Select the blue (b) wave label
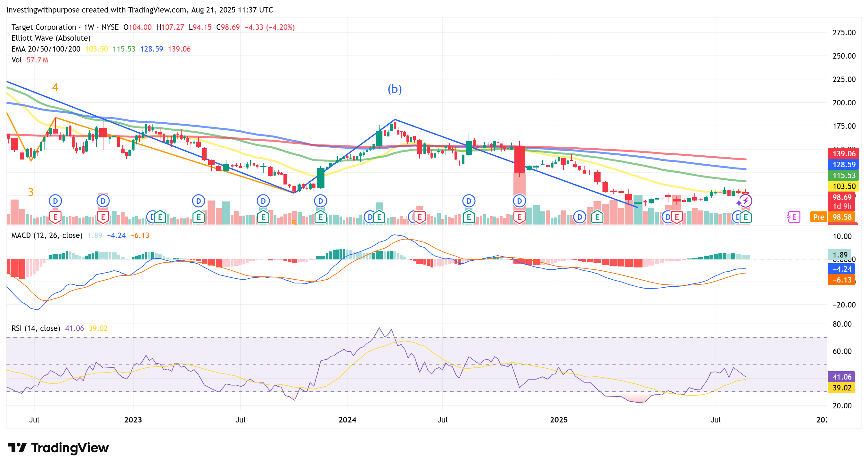Viewport: 868px width, 467px height. coord(395,89)
